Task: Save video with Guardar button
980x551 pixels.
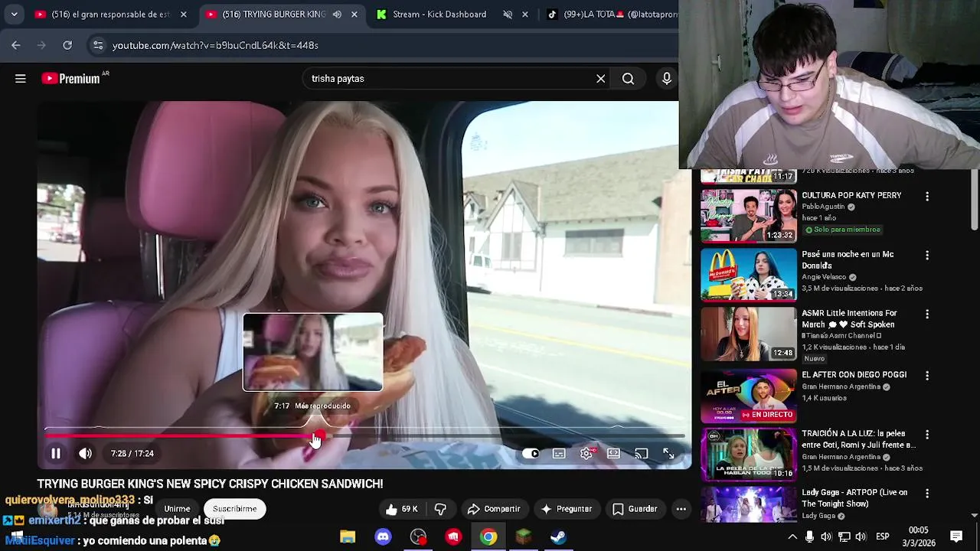Action: point(635,509)
